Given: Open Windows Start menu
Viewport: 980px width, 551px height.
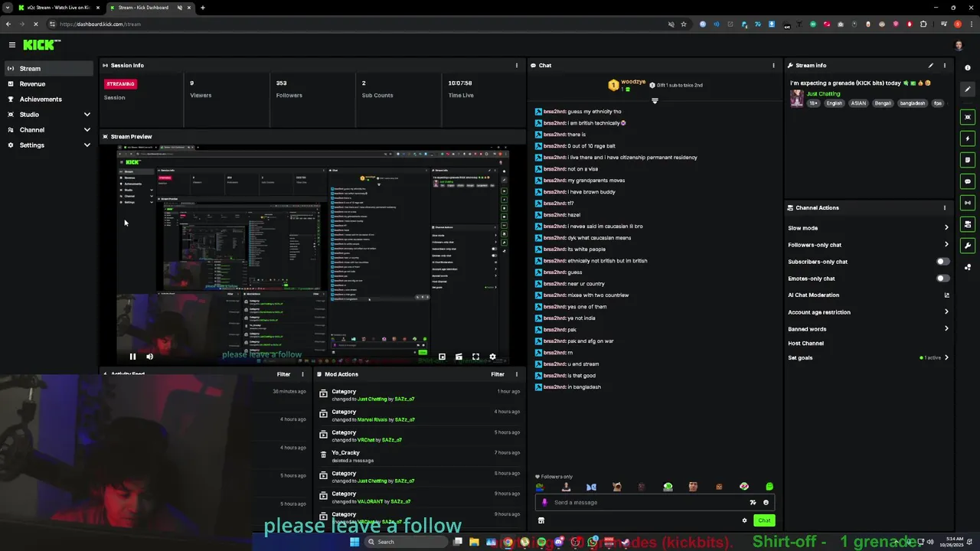Looking at the screenshot, I should 354,542.
